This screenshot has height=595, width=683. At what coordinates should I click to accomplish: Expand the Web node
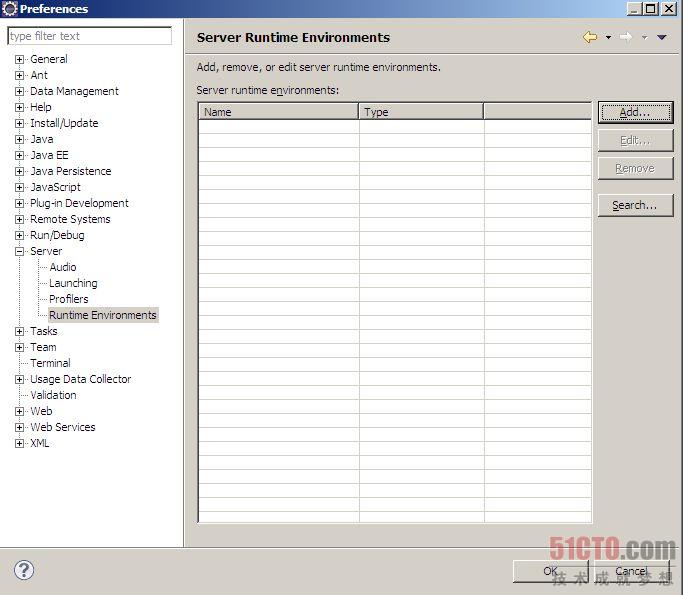[x=19, y=411]
